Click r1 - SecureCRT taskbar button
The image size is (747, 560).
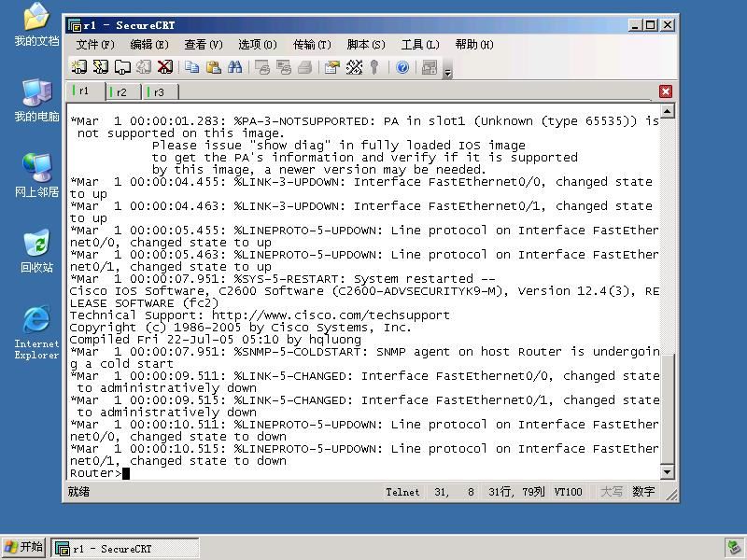(x=125, y=549)
